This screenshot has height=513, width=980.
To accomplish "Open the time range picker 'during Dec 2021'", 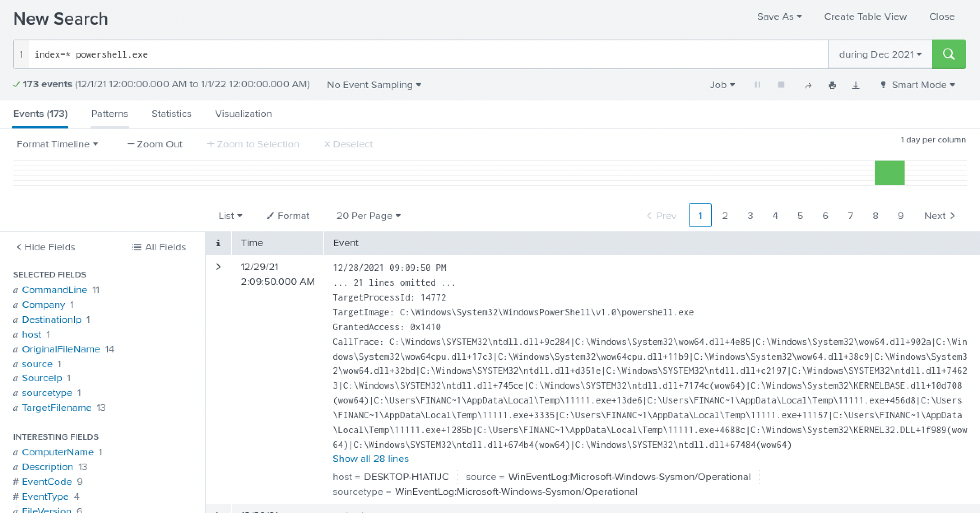I will (880, 54).
